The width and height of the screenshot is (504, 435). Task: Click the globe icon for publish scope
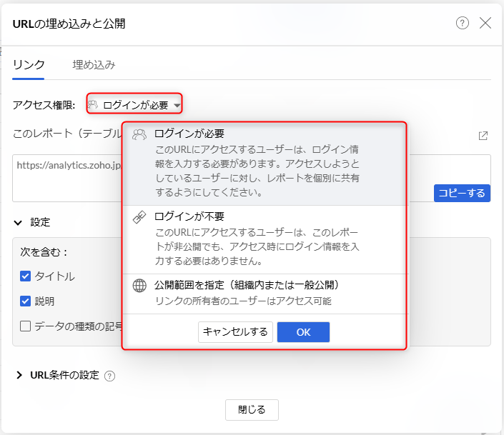pos(140,286)
